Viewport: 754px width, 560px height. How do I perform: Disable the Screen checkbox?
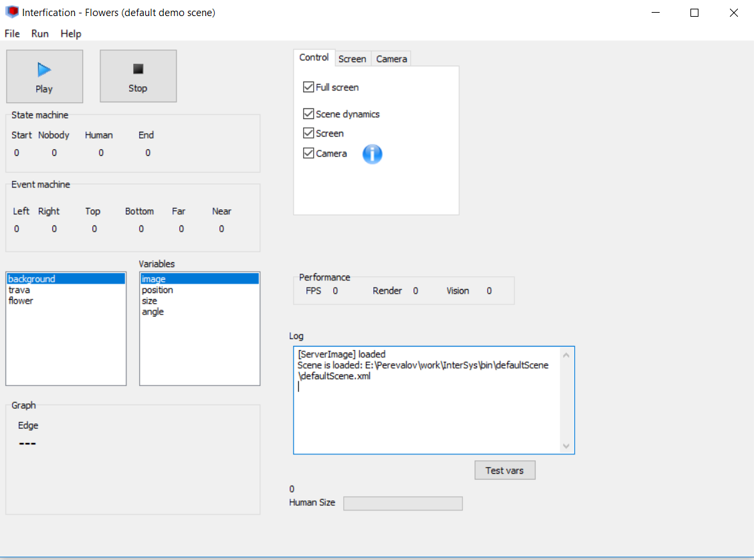coord(308,133)
